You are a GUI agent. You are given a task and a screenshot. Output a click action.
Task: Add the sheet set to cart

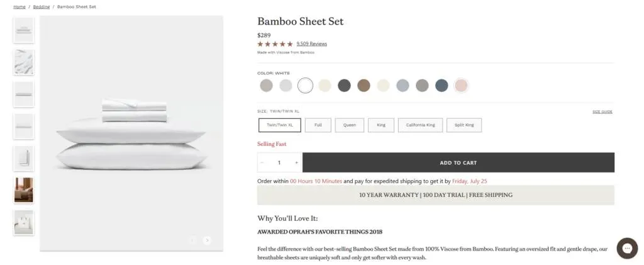point(458,162)
